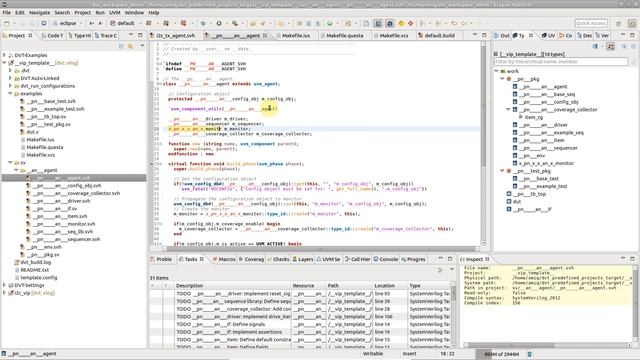Sort tasks by Description column header
640x360 pixels.
(233, 286)
